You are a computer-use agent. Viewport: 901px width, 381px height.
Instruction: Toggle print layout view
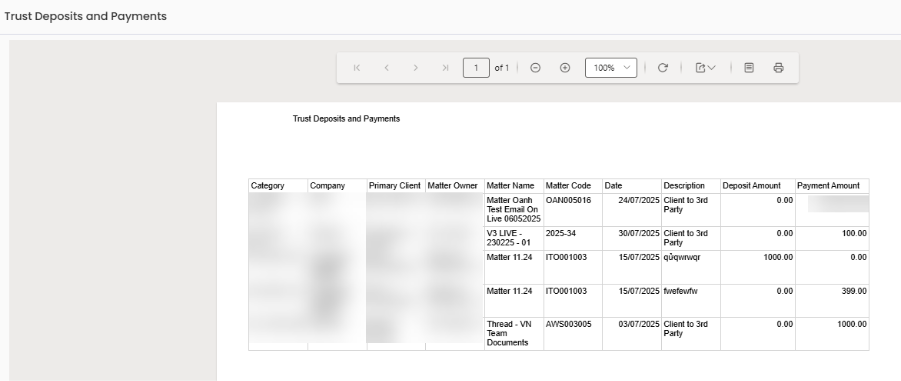[x=749, y=68]
